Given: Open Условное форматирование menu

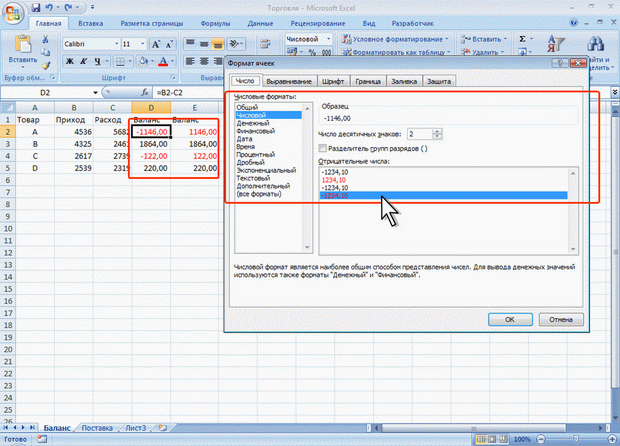Looking at the screenshot, I should coord(395,39).
